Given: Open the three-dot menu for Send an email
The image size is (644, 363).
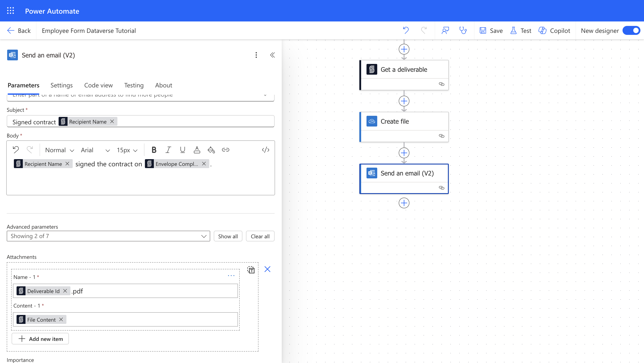Looking at the screenshot, I should coord(256,55).
